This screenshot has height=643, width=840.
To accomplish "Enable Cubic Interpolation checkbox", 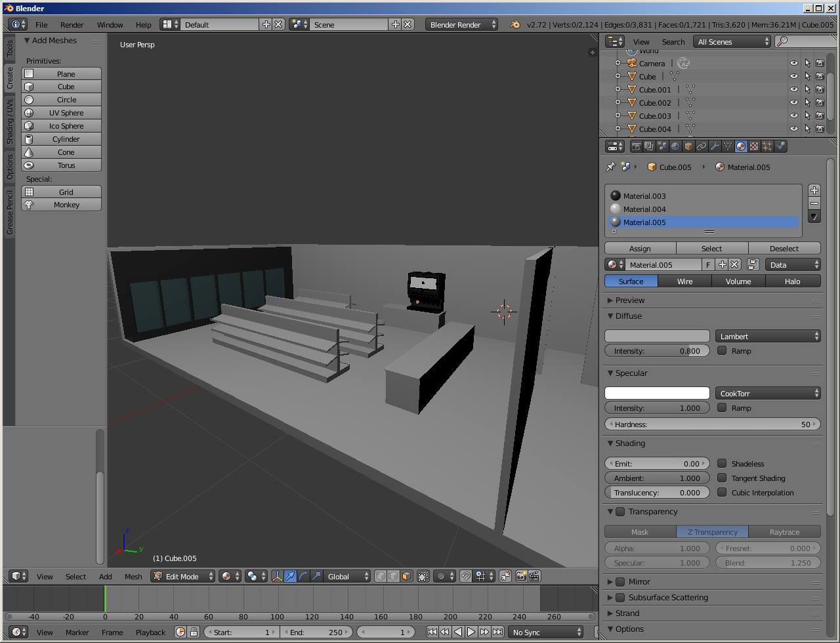I will click(x=722, y=492).
